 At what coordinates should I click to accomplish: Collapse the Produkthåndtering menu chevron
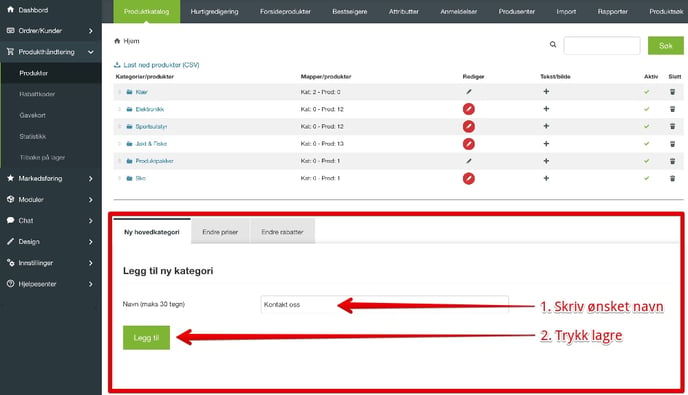coord(90,52)
